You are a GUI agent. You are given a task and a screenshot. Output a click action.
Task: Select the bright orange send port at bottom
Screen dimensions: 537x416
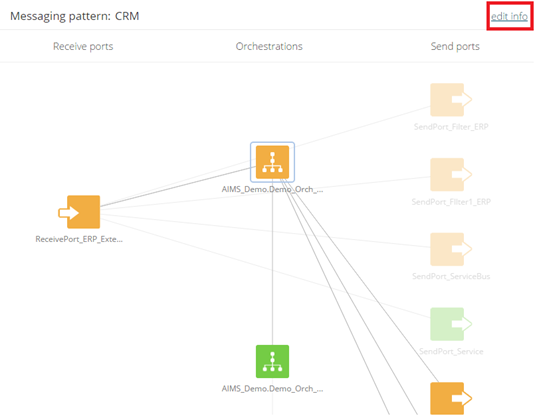451,398
